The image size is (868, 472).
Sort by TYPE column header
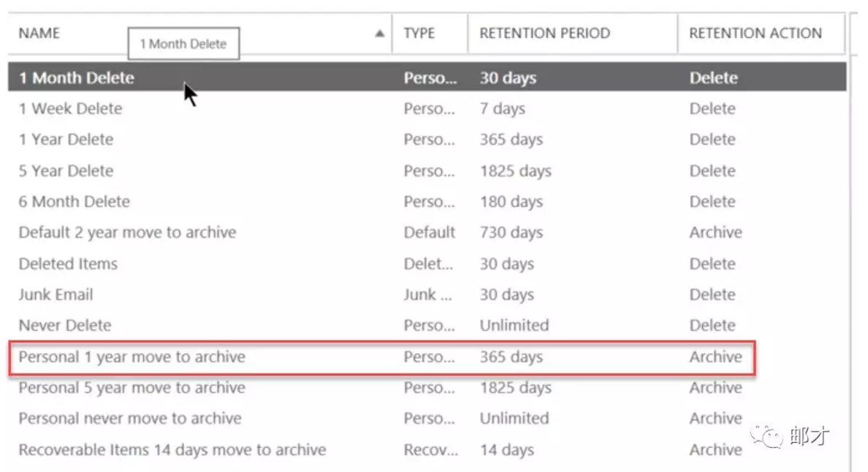pos(419,33)
